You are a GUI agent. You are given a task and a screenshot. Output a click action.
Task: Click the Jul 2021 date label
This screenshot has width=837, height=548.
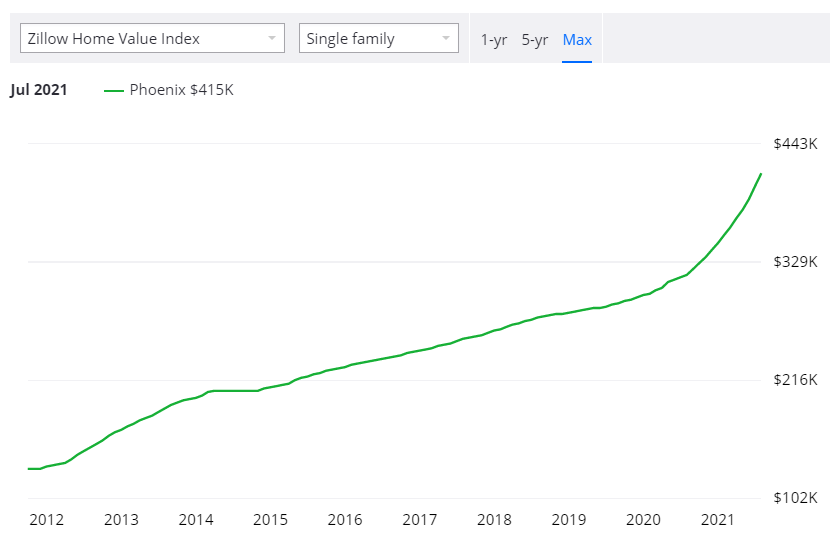(39, 90)
